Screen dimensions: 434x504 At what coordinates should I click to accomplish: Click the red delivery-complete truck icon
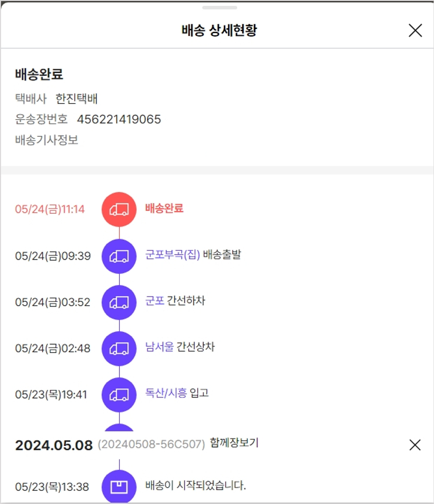pos(119,209)
